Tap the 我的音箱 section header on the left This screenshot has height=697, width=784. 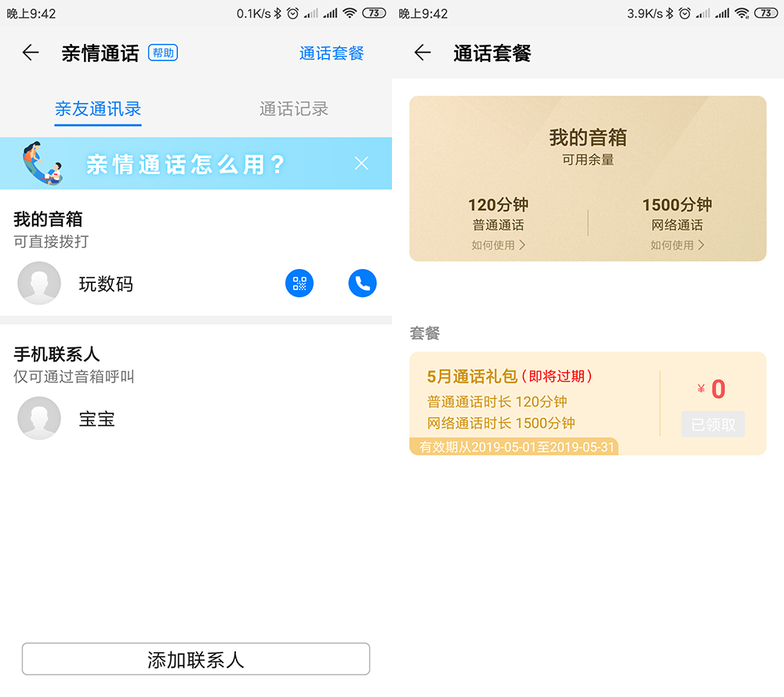click(48, 219)
